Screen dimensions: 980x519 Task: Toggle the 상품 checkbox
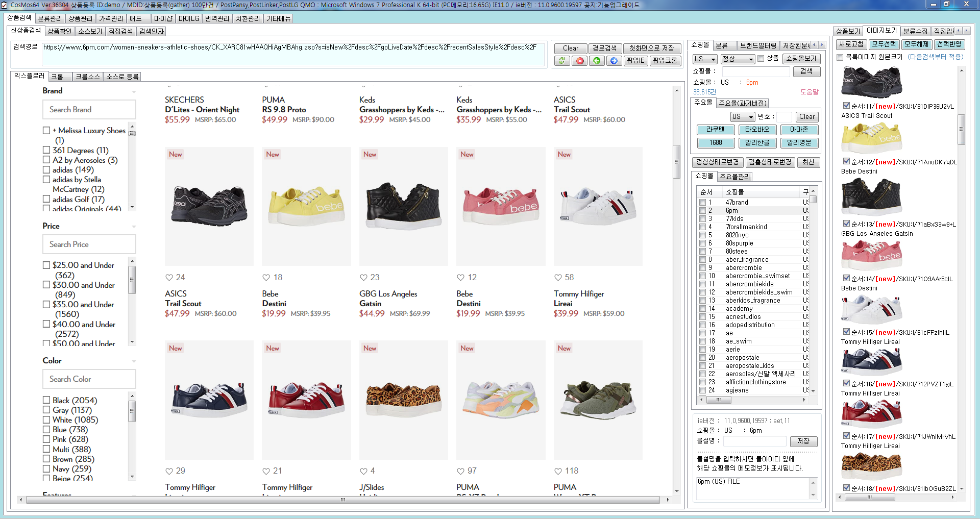pos(761,59)
